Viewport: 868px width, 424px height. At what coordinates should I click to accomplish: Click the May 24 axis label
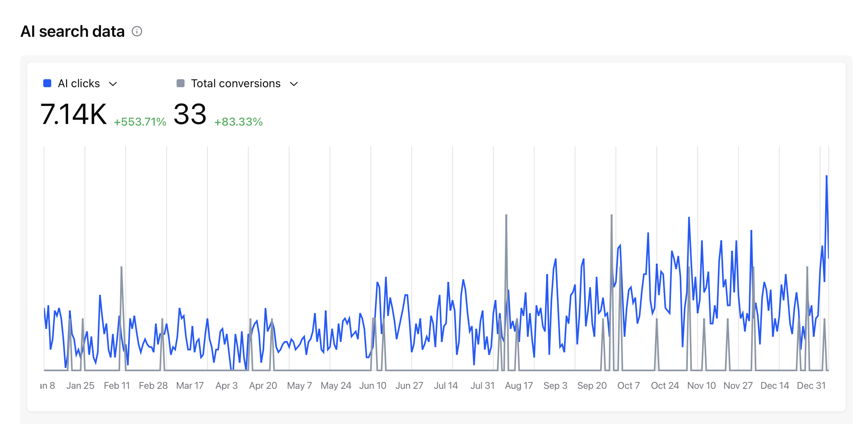(336, 386)
